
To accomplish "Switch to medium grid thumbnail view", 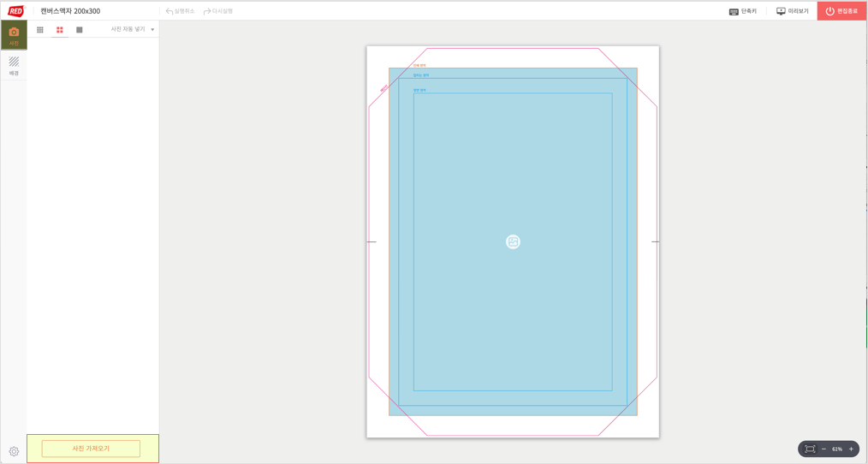I will tap(60, 30).
